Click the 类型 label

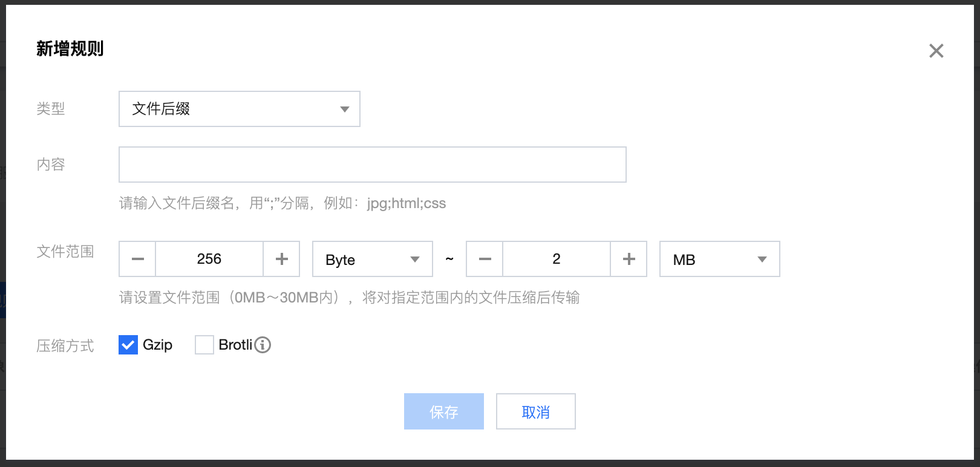51,109
